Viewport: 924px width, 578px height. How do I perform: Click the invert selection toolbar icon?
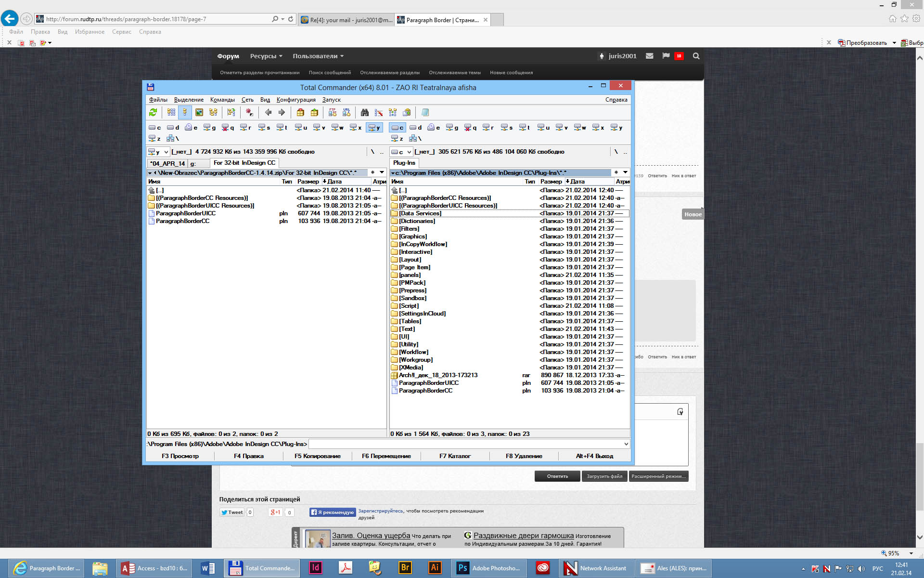249,112
